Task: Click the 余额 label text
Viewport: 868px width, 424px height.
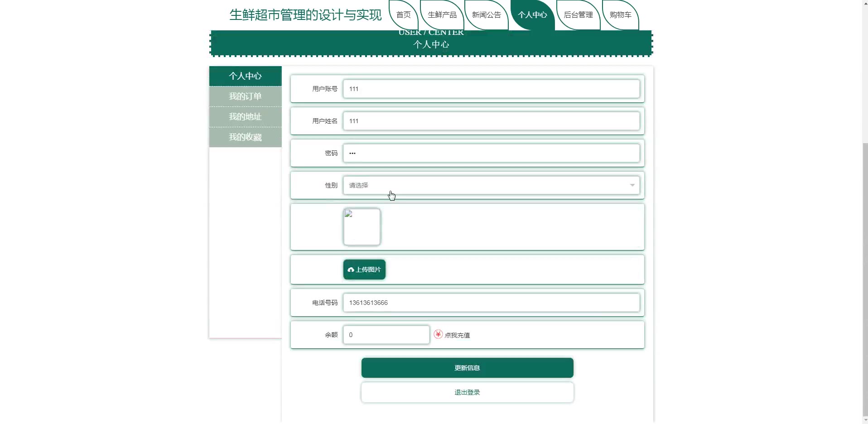Action: pyautogui.click(x=331, y=335)
